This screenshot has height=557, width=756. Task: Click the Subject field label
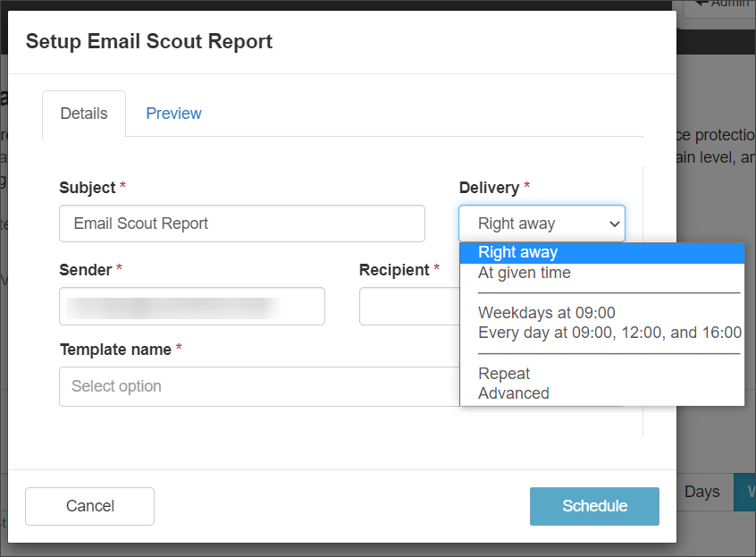coord(88,188)
